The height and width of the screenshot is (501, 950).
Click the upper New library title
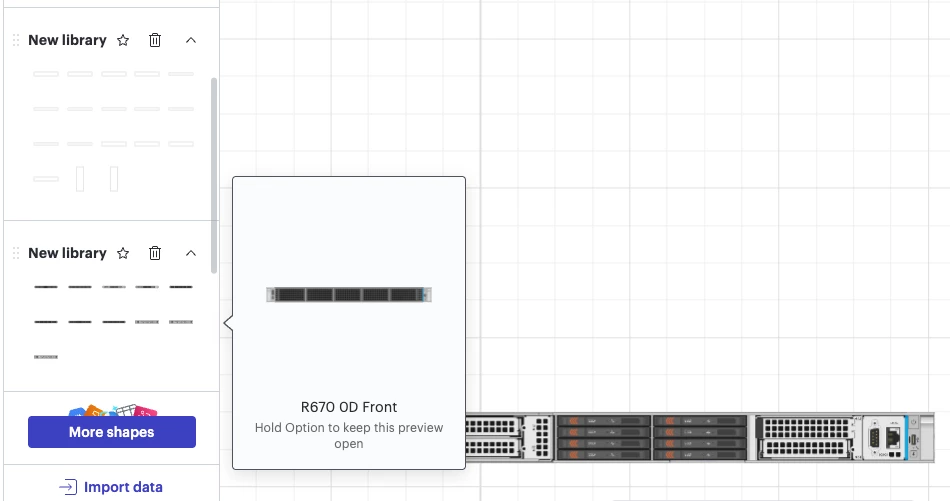[67, 41]
